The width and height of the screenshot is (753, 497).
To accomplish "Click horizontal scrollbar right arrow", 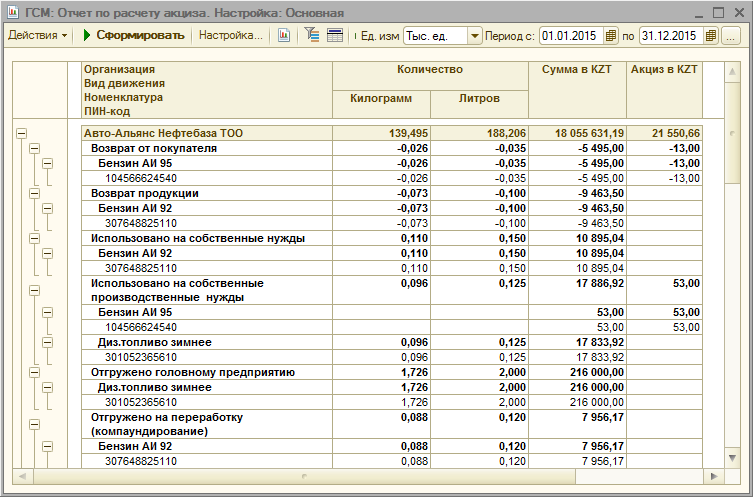I will click(x=714, y=476).
